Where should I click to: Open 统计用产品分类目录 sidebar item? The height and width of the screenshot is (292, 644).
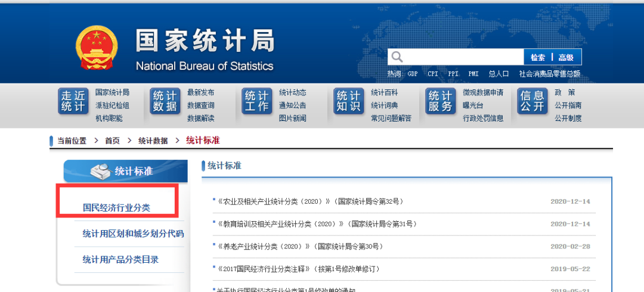click(x=120, y=260)
